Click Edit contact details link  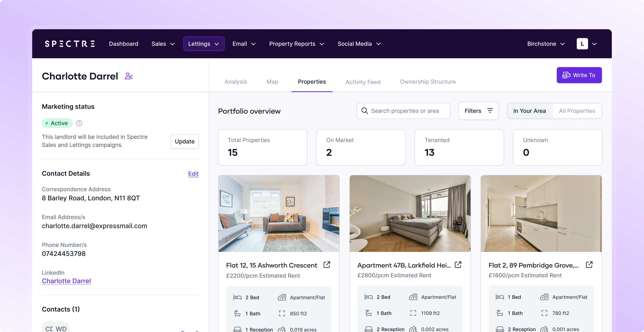click(x=193, y=174)
